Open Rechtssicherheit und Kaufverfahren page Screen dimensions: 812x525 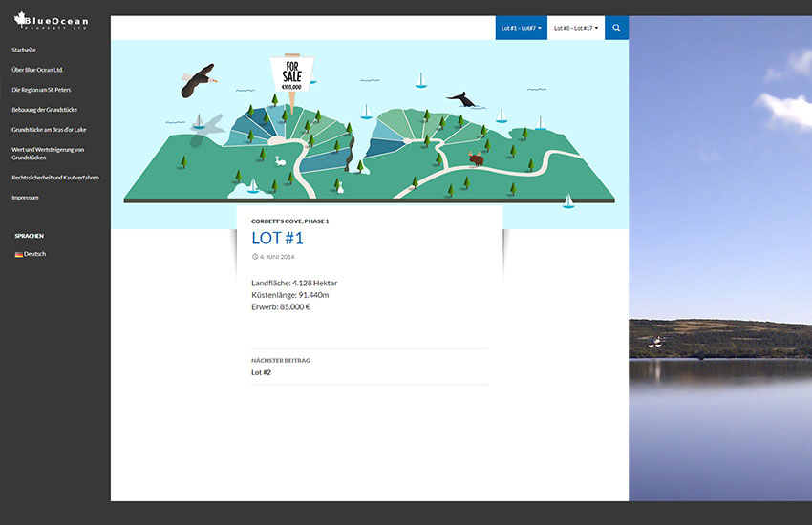click(54, 177)
